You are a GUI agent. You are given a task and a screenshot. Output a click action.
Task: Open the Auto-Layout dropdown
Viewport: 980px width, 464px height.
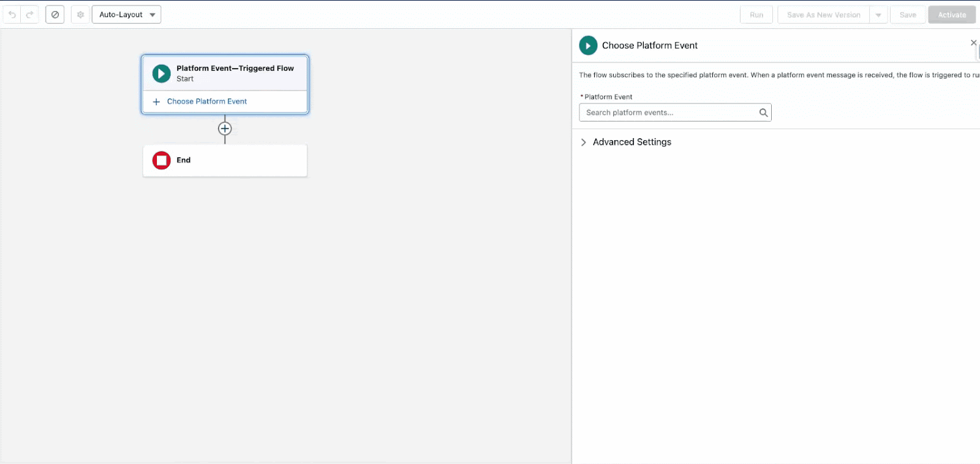coord(127,15)
